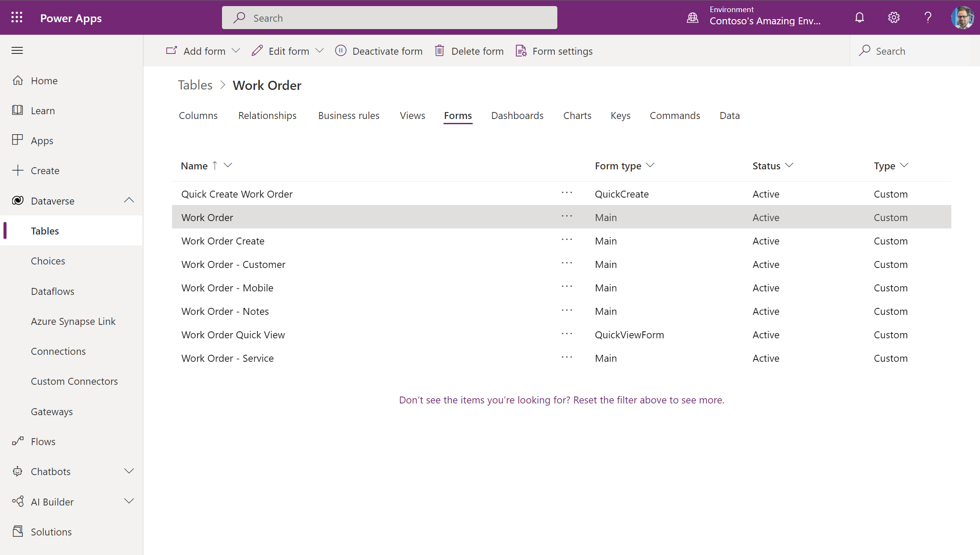980x555 pixels.
Task: Click the Edit form pencil icon
Action: pos(257,51)
